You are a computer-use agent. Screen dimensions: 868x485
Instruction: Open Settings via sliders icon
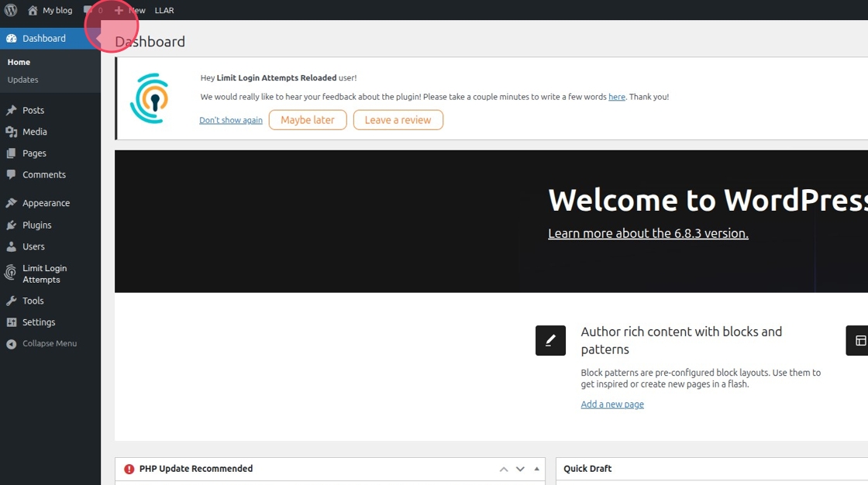[11, 322]
